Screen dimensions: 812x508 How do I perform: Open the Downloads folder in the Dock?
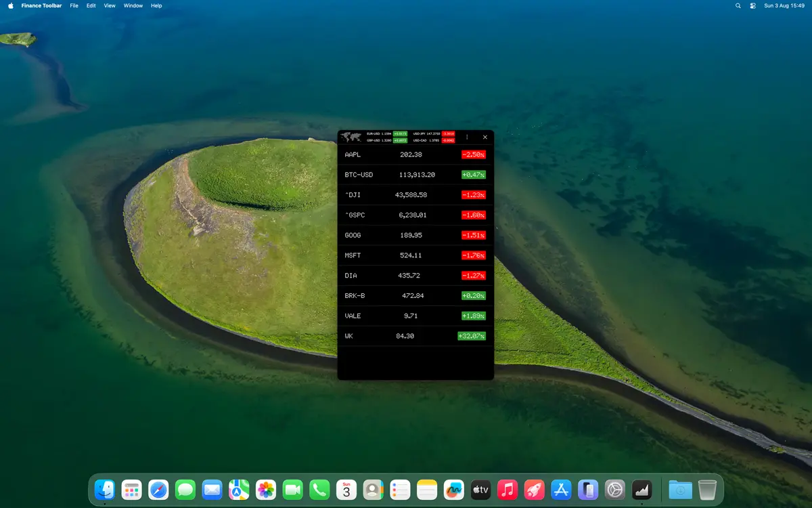pyautogui.click(x=680, y=489)
